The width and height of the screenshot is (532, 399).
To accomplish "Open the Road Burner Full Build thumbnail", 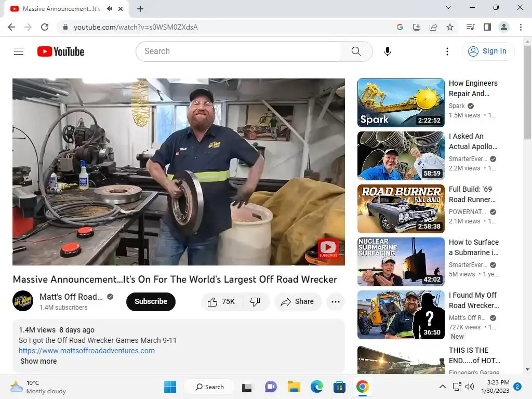I will pos(401,209).
